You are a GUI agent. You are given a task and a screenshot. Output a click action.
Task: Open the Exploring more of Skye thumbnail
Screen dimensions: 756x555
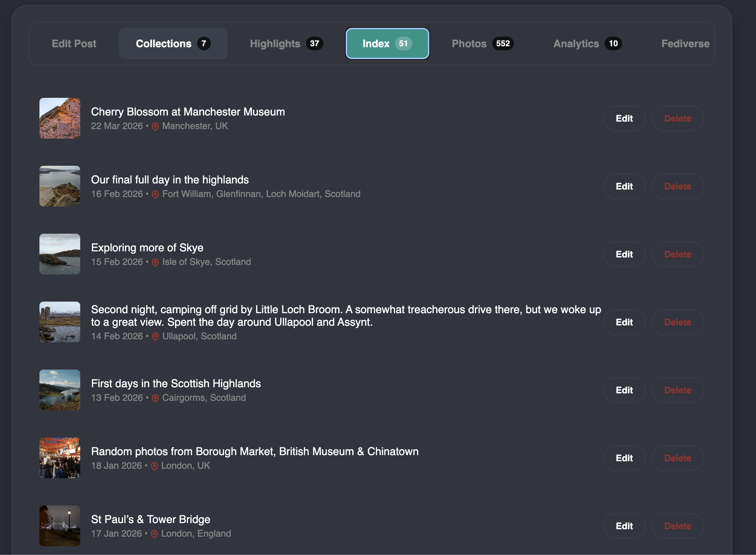click(60, 254)
